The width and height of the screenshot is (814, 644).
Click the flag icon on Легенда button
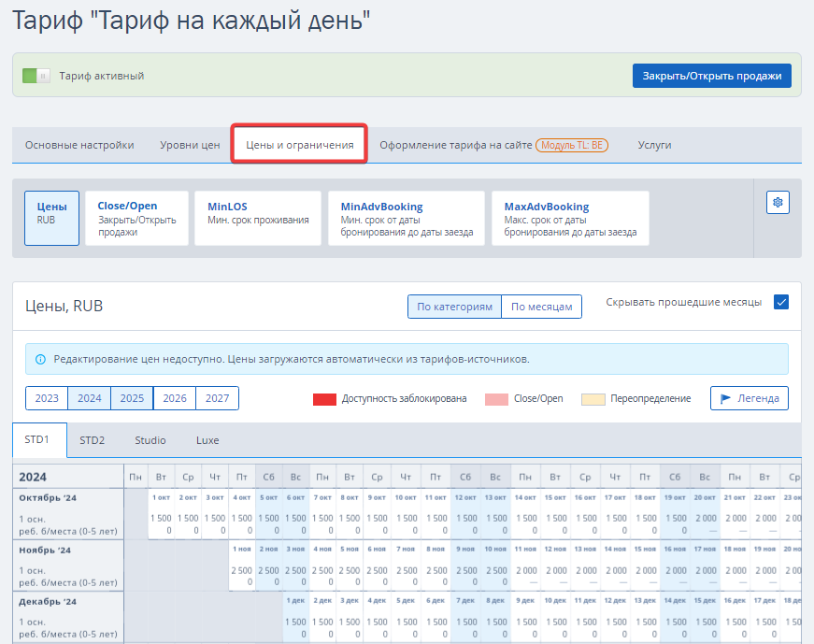click(x=727, y=398)
